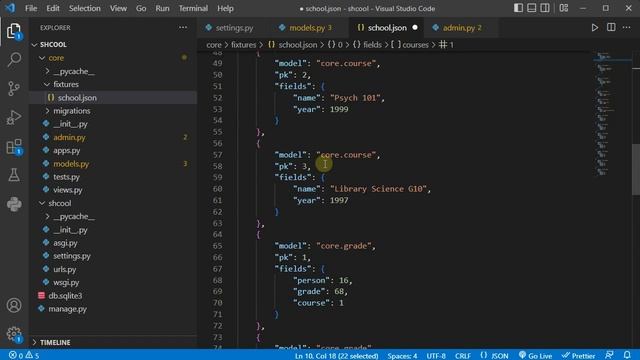Open Customize Layout icon
This screenshot has height=360, width=640.
(x=564, y=8)
